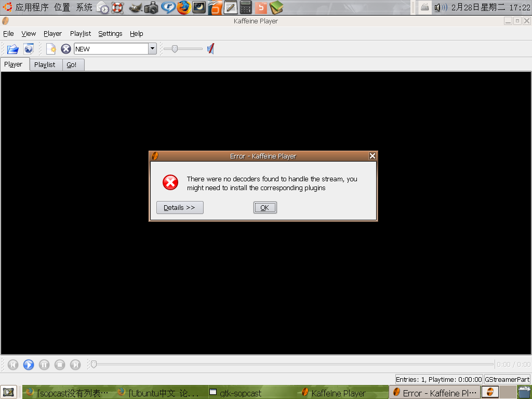
Task: Click the date and time clock
Action: tap(490, 7)
